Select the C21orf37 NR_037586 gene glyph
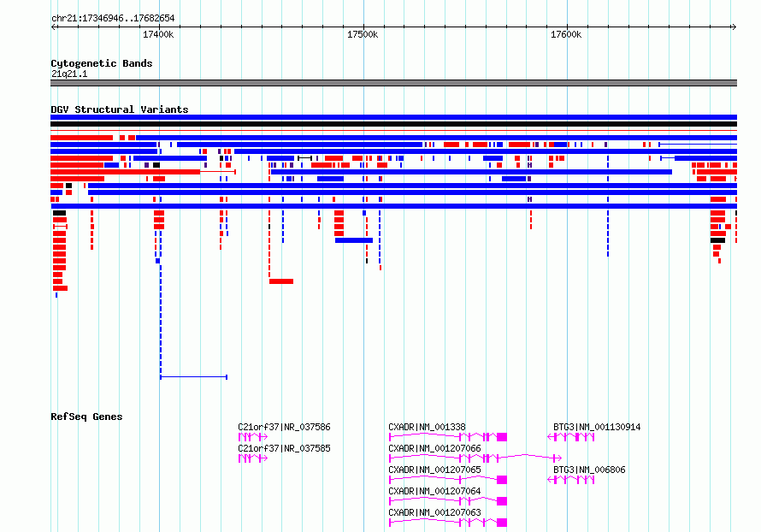761x532 pixels. (253, 437)
